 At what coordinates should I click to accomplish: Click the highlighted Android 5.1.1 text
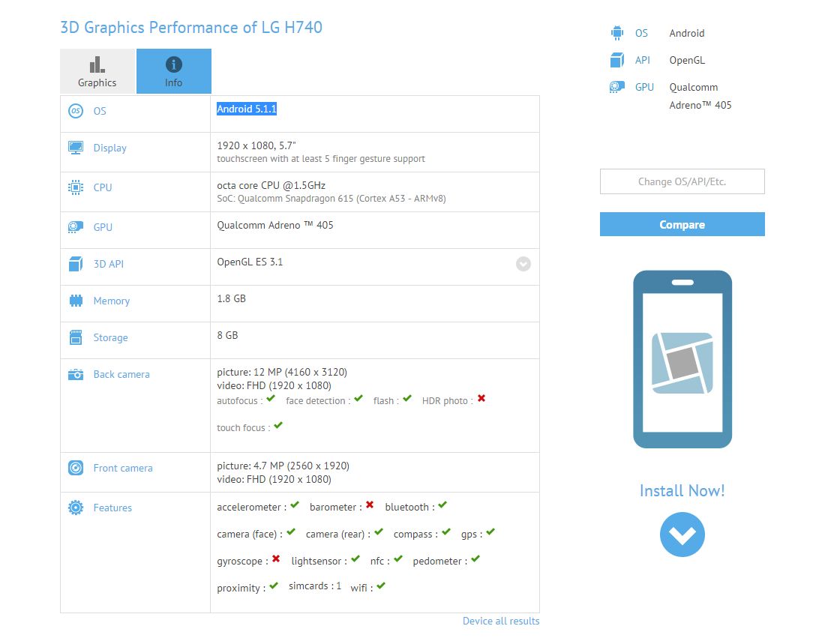247,109
